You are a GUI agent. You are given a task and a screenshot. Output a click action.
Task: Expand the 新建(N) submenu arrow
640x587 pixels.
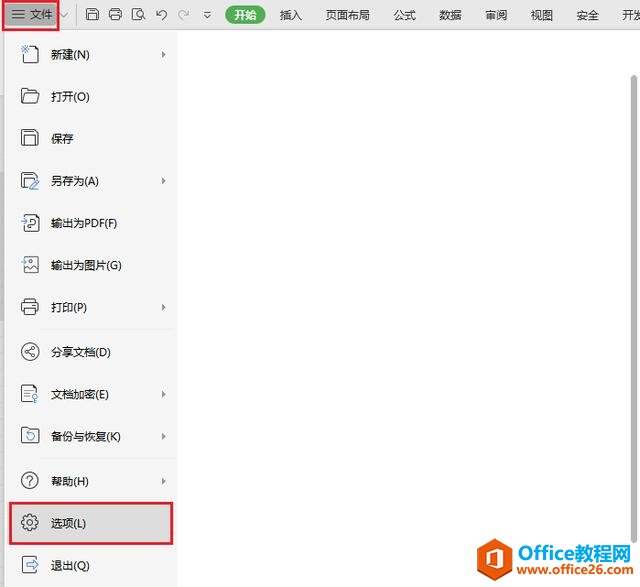[x=163, y=54]
